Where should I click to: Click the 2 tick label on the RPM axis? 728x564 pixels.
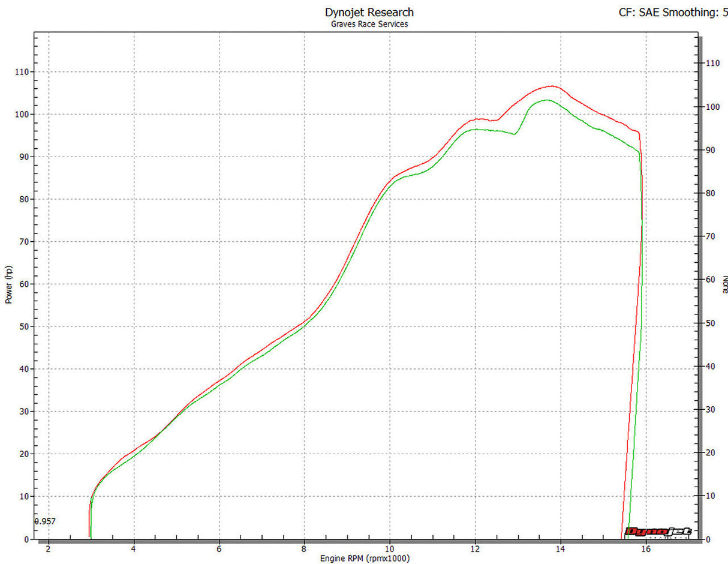pos(48,549)
